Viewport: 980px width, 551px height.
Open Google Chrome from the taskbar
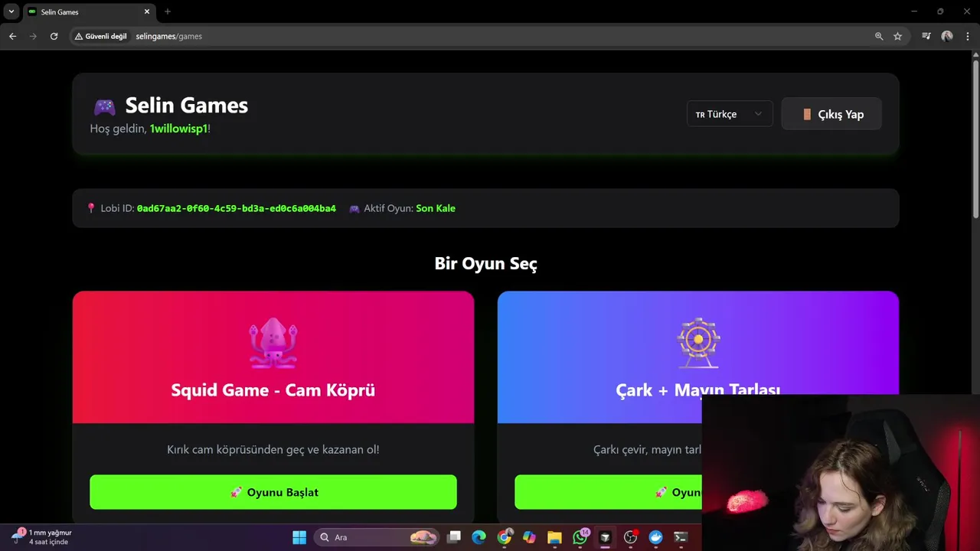pyautogui.click(x=504, y=537)
